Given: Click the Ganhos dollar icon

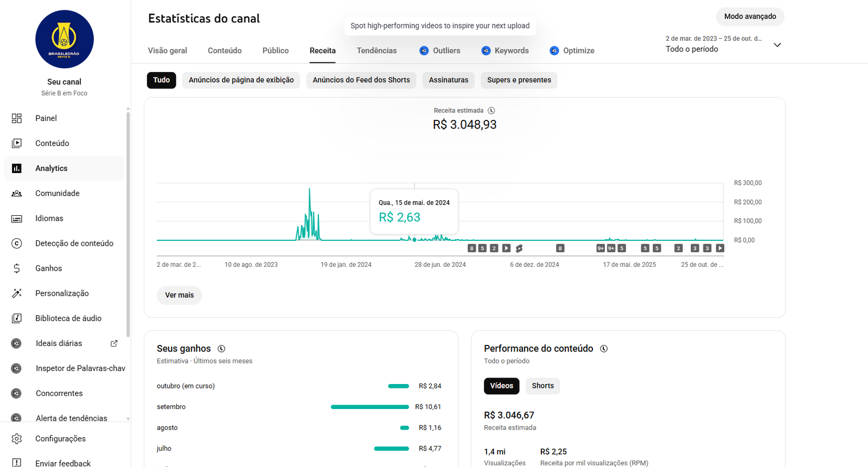Looking at the screenshot, I should (x=17, y=268).
